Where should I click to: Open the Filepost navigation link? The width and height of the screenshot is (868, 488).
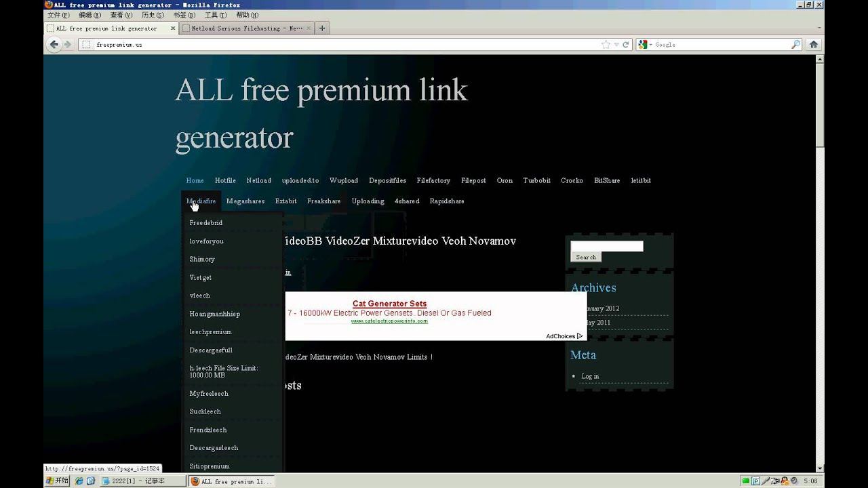(x=473, y=180)
